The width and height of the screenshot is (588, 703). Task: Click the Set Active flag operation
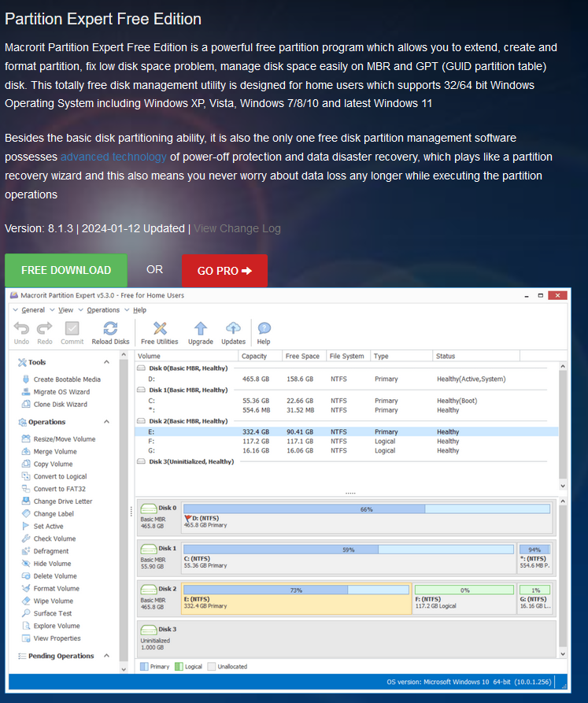pos(43,527)
